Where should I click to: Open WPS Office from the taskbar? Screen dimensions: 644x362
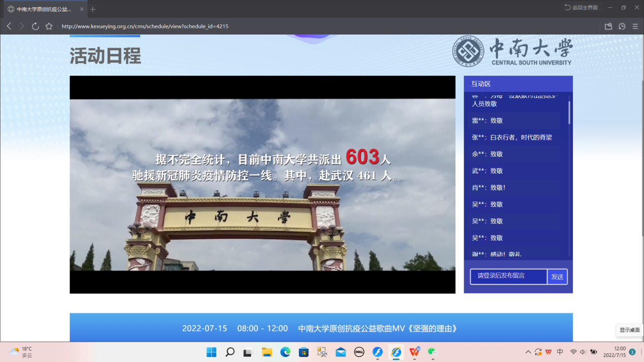pos(414,352)
